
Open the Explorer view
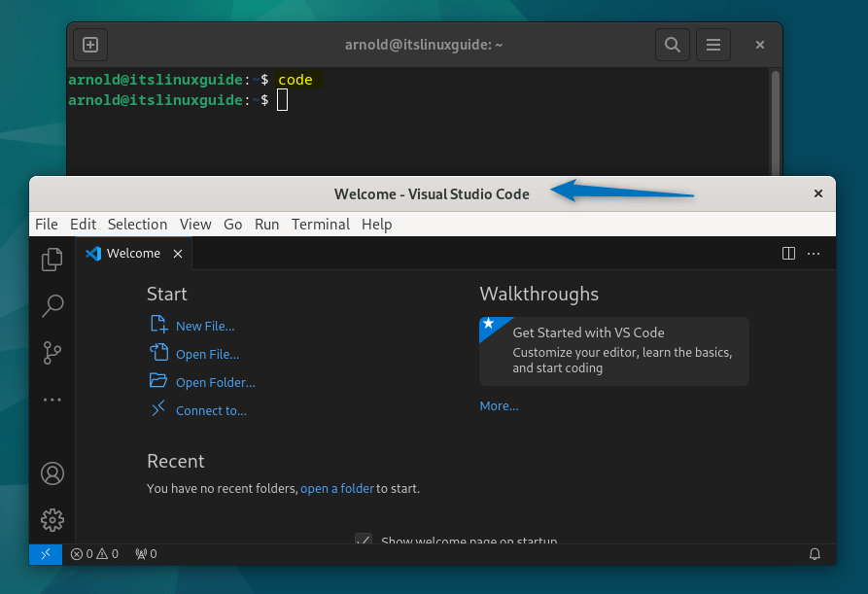(x=52, y=260)
